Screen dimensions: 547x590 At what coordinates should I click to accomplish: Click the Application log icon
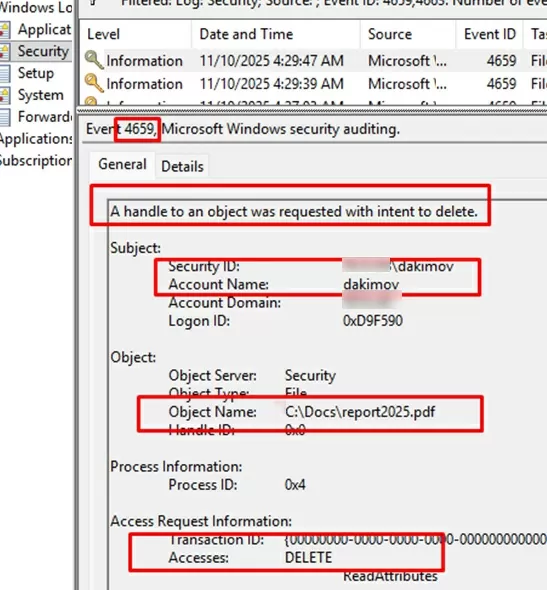coord(5,30)
